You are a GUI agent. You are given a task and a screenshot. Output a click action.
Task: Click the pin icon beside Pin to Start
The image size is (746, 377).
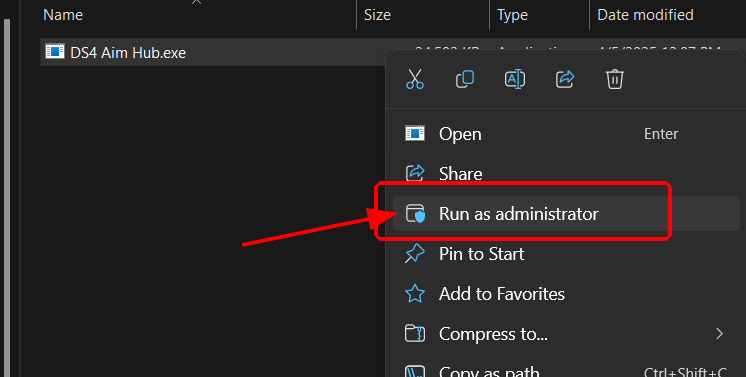pyautogui.click(x=414, y=254)
